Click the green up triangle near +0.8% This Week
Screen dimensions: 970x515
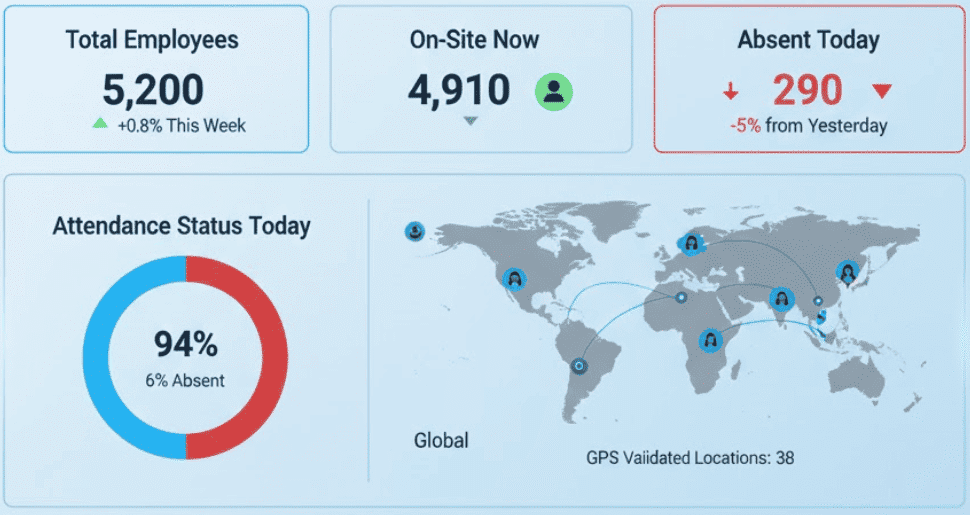(100, 123)
